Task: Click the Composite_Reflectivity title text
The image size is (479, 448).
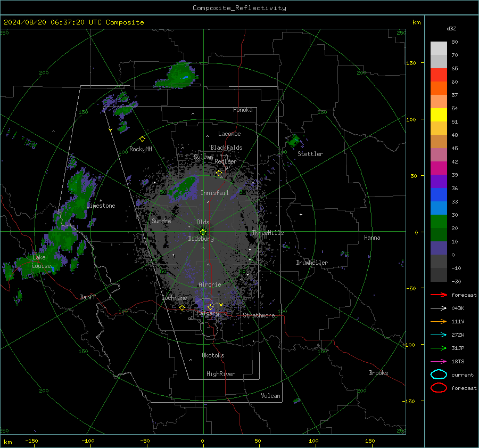Action: coord(240,8)
